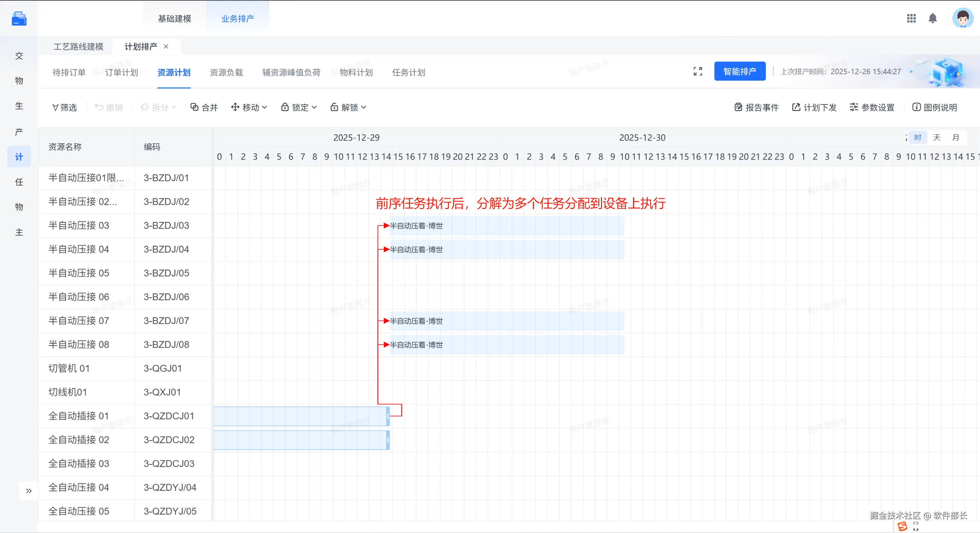The height and width of the screenshot is (533, 980).
Task: Switch to 资源负载 tab
Action: (x=226, y=72)
